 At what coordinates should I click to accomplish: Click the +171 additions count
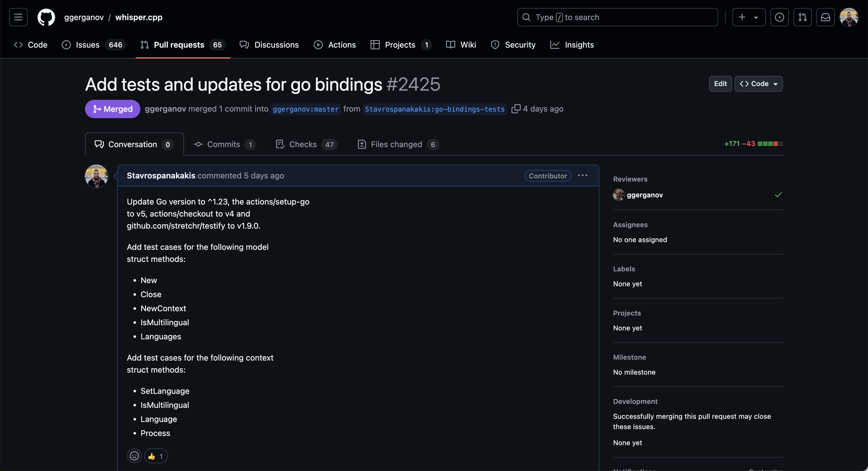click(x=732, y=143)
